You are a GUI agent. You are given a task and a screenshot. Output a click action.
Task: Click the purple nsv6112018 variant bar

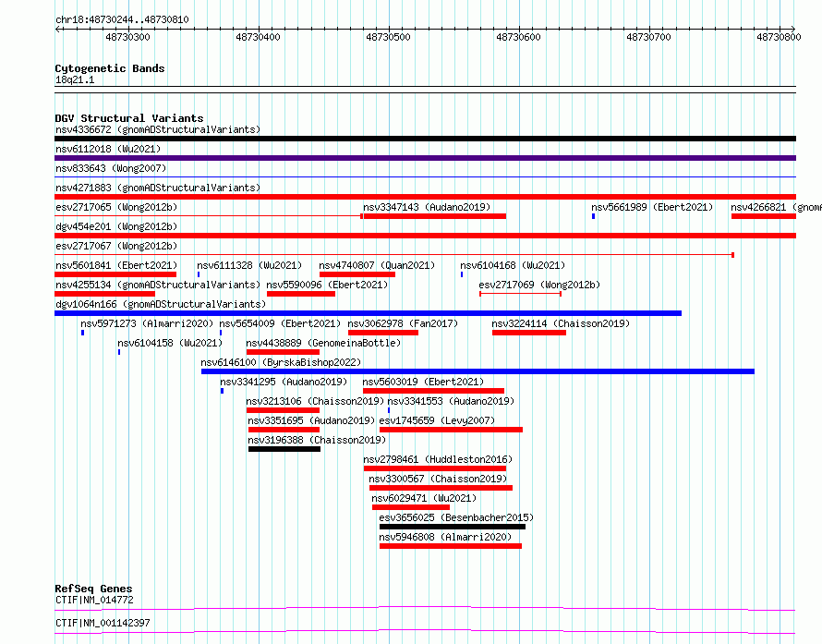[x=425, y=158]
